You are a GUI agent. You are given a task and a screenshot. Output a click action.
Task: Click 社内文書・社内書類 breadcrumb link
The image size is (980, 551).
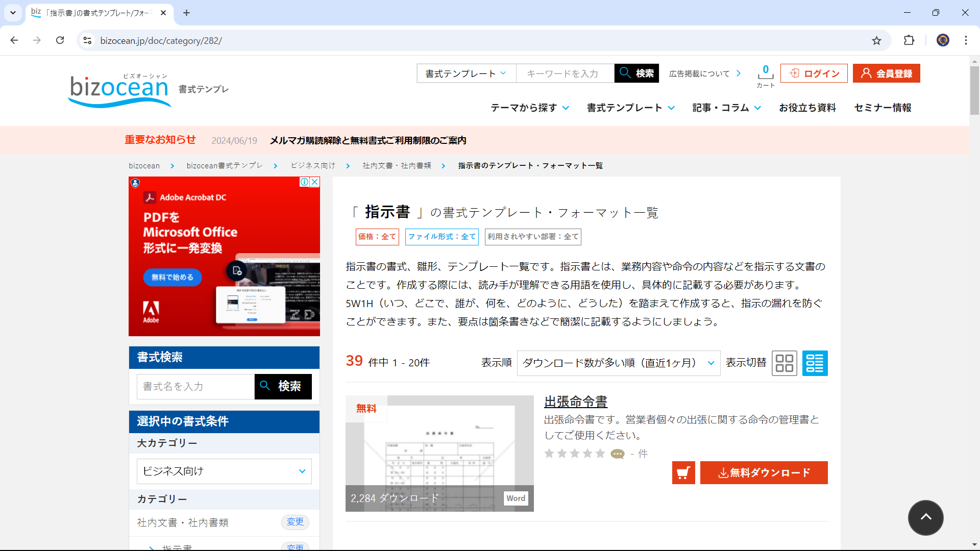click(397, 166)
